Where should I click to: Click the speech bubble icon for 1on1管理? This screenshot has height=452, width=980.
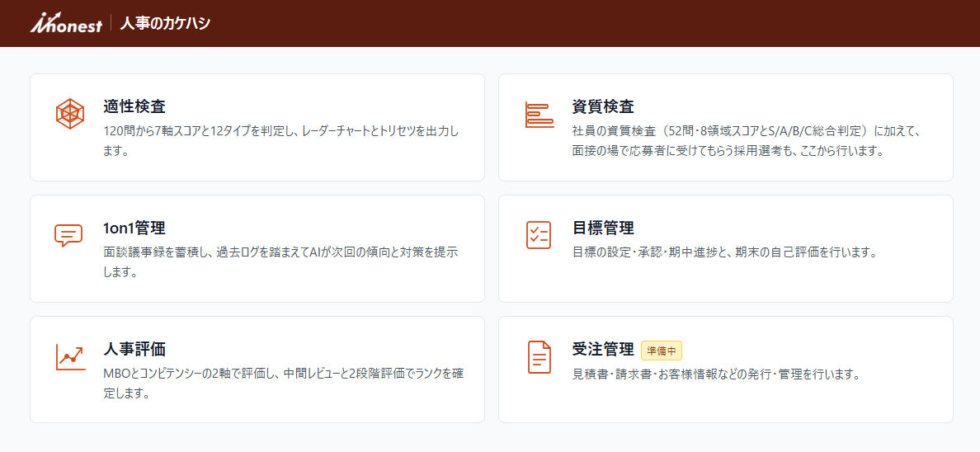pos(68,235)
